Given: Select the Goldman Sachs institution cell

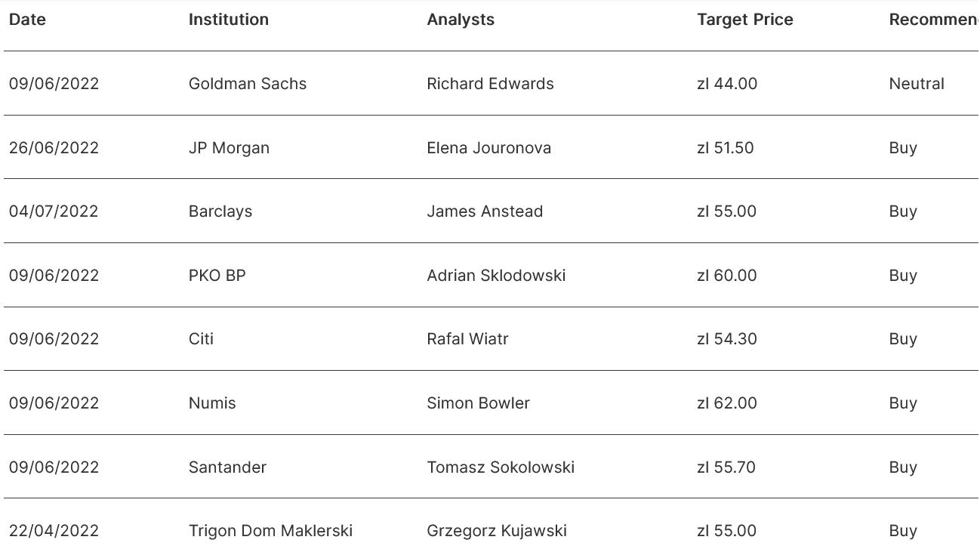Looking at the screenshot, I should [x=248, y=84].
